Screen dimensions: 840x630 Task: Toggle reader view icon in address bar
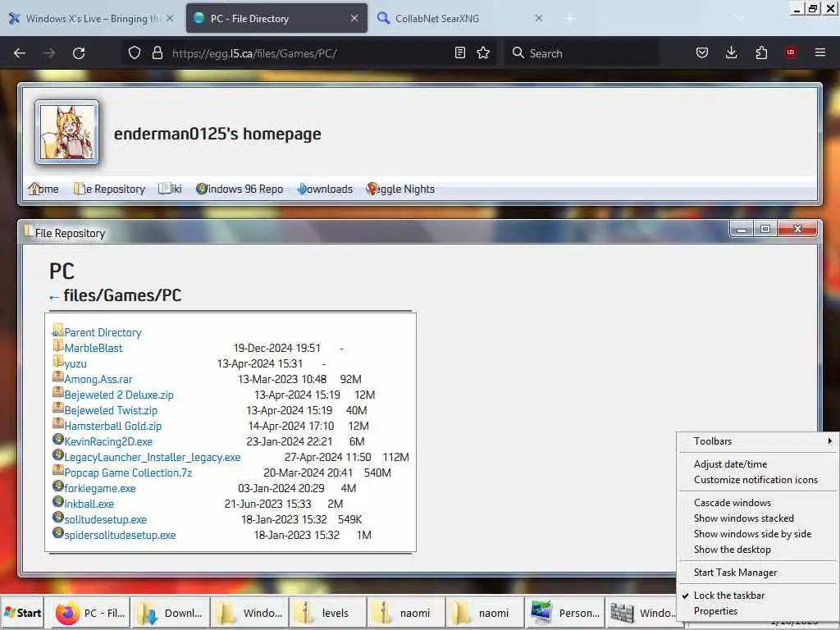[459, 52]
